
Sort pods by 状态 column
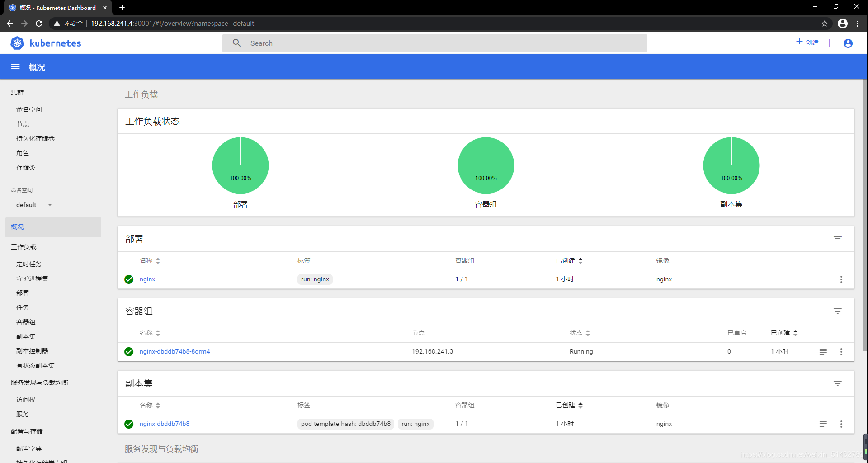(x=580, y=333)
